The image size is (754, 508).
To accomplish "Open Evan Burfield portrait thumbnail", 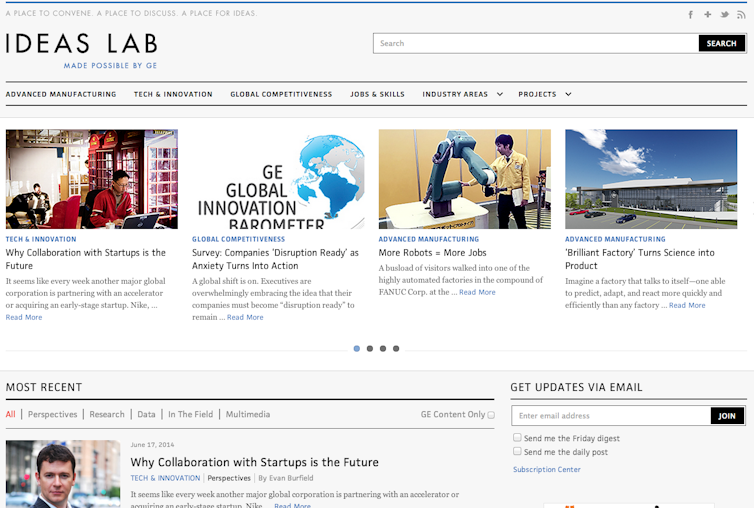I will point(63,474).
